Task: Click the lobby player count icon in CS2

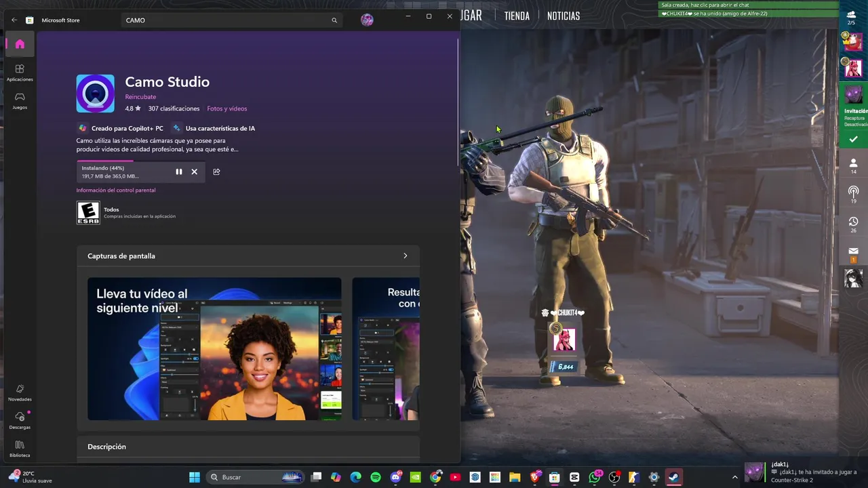Action: pyautogui.click(x=851, y=17)
